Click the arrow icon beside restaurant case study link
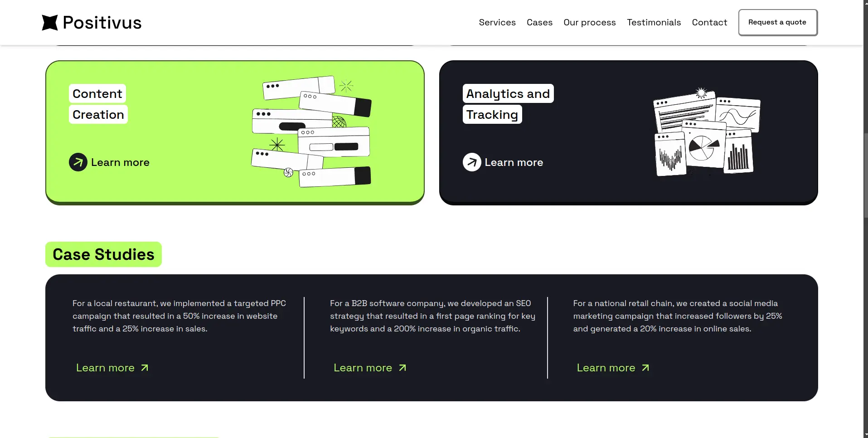 point(145,368)
